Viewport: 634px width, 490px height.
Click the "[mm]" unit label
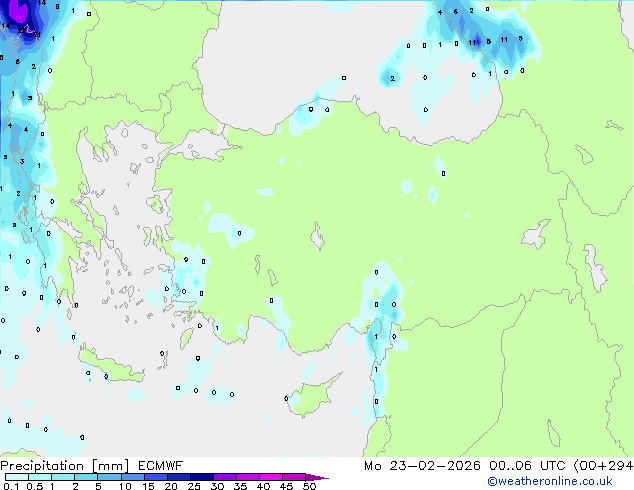tap(111, 466)
